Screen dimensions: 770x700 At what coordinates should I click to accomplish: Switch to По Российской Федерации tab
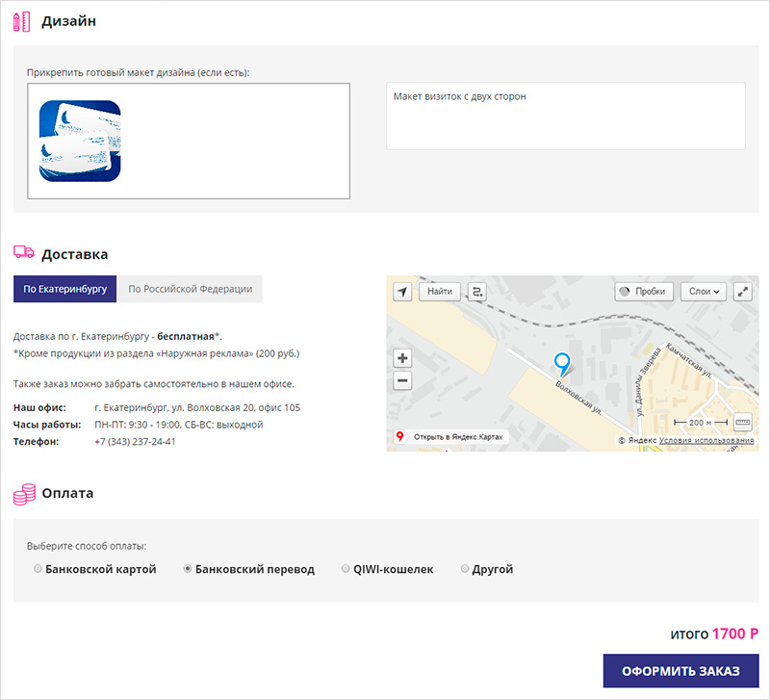click(x=191, y=289)
